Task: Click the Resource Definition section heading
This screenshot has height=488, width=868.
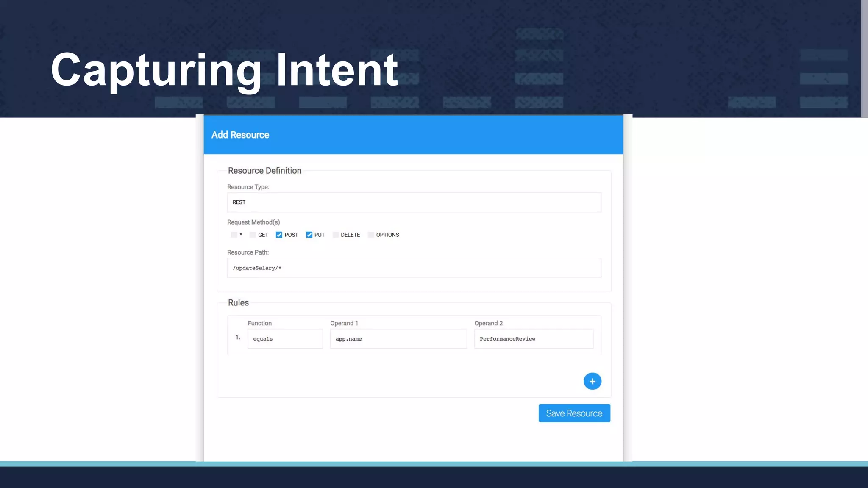Action: (264, 170)
